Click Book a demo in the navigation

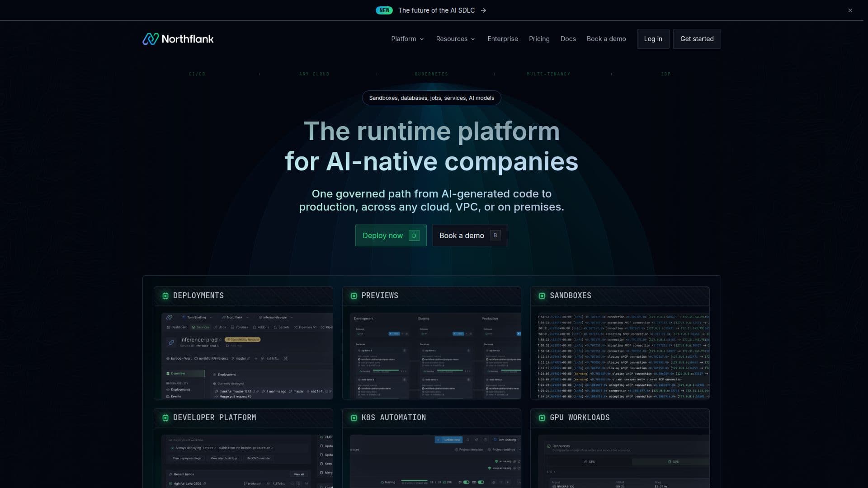(x=606, y=39)
